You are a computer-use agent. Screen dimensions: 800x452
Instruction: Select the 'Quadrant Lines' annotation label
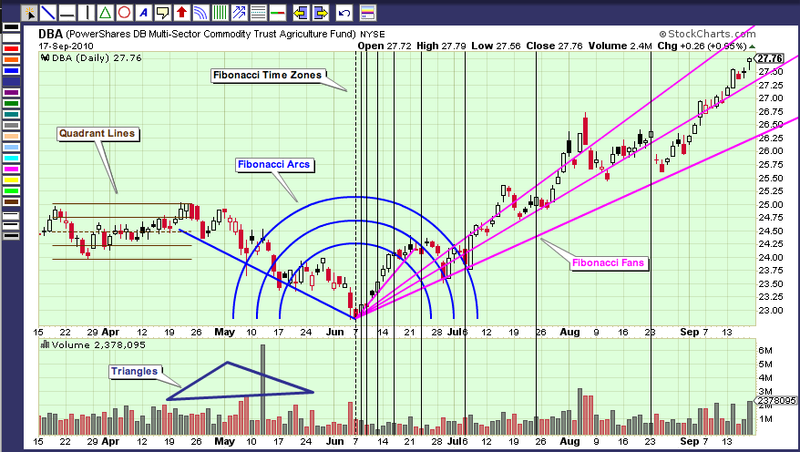coord(97,134)
